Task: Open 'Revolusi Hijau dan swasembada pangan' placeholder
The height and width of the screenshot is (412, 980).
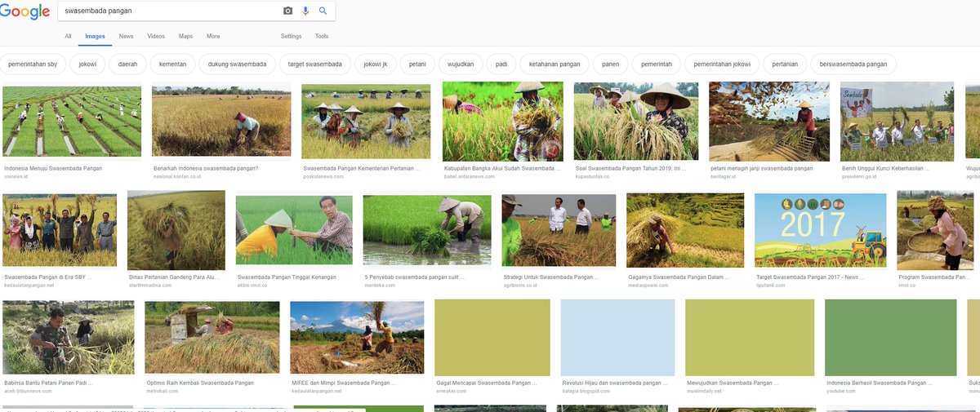Action: click(617, 337)
